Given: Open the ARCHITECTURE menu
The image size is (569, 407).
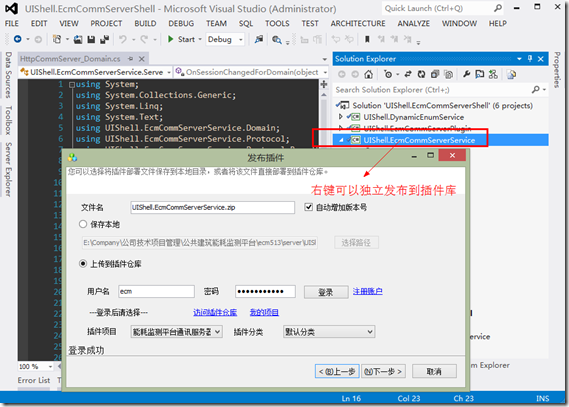Looking at the screenshot, I should (358, 23).
